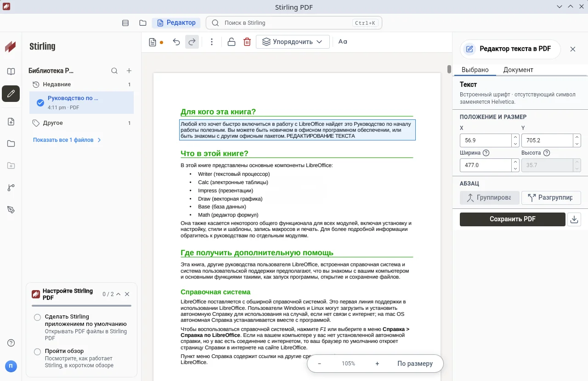Click the file upload icon in left rail
The image size is (588, 381).
pos(11,122)
